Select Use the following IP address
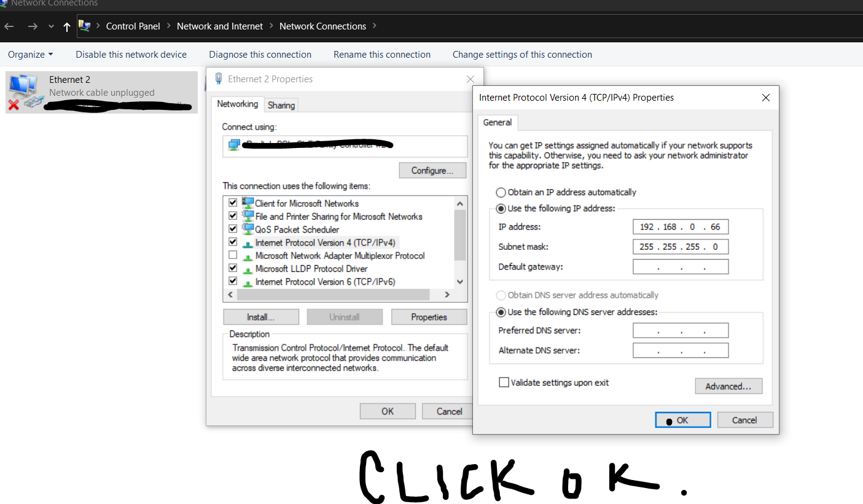The width and height of the screenshot is (863, 504). pyautogui.click(x=555, y=209)
